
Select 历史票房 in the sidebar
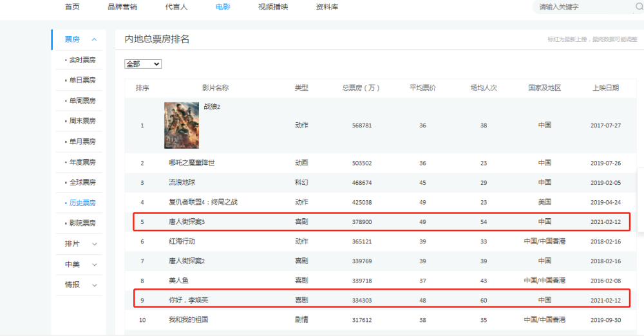[82, 203]
